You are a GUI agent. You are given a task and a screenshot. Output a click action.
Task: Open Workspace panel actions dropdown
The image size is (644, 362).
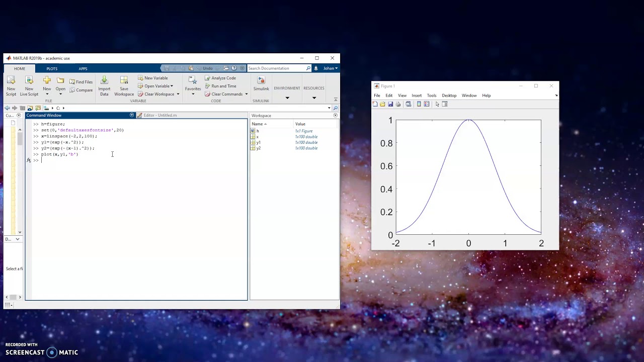click(335, 116)
